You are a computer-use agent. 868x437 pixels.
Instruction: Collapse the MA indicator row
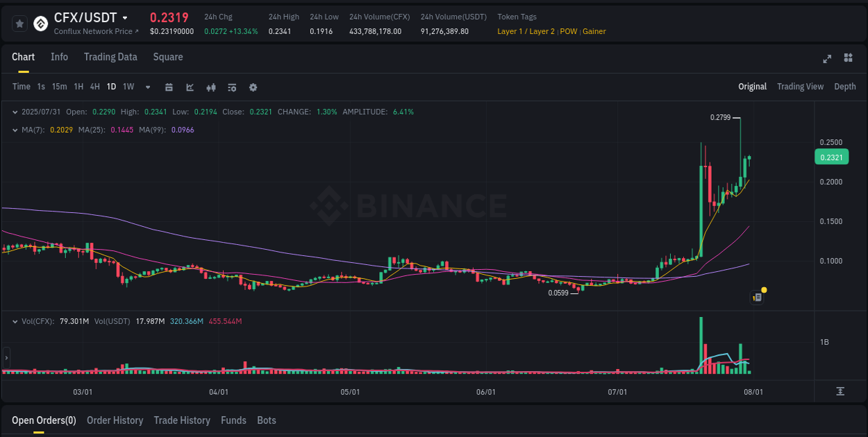[15, 129]
